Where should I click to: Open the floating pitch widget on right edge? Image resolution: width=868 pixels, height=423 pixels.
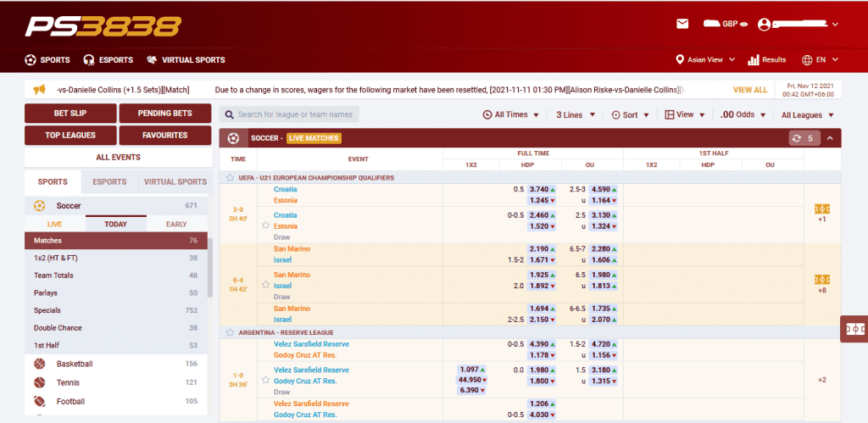(x=854, y=328)
